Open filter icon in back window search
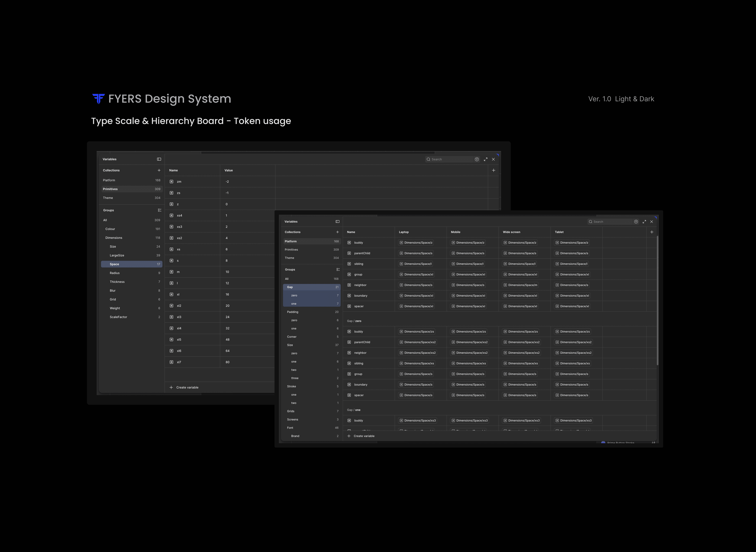This screenshot has height=552, width=756. pos(477,159)
